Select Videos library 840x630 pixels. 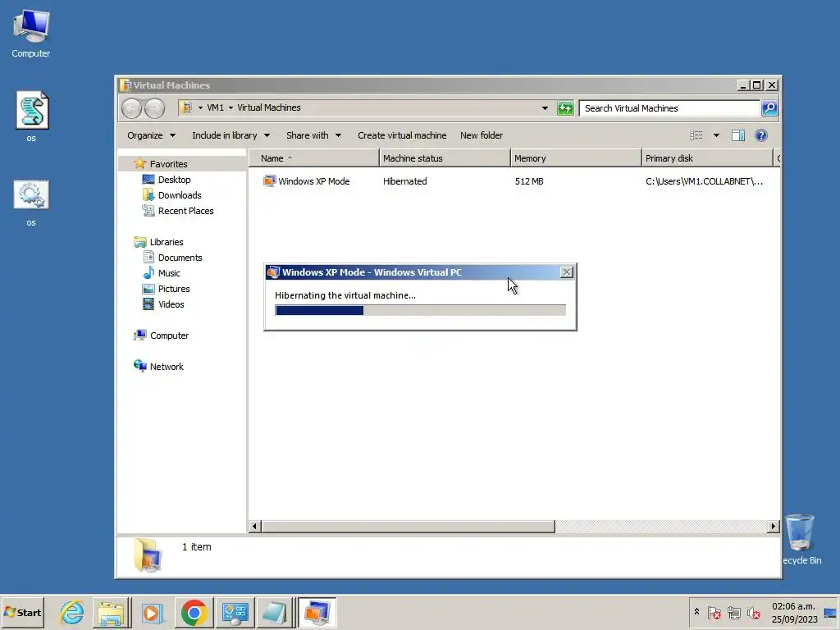[171, 304]
